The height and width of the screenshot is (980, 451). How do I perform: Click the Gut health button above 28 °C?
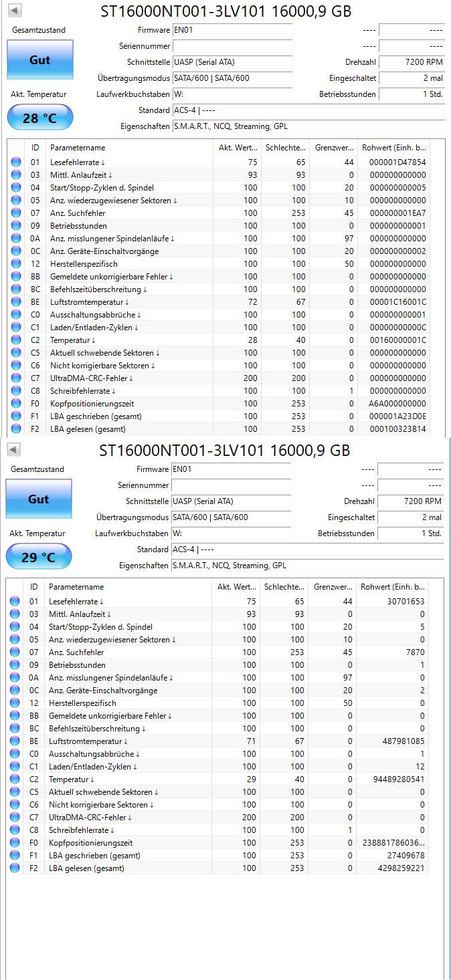point(40,60)
